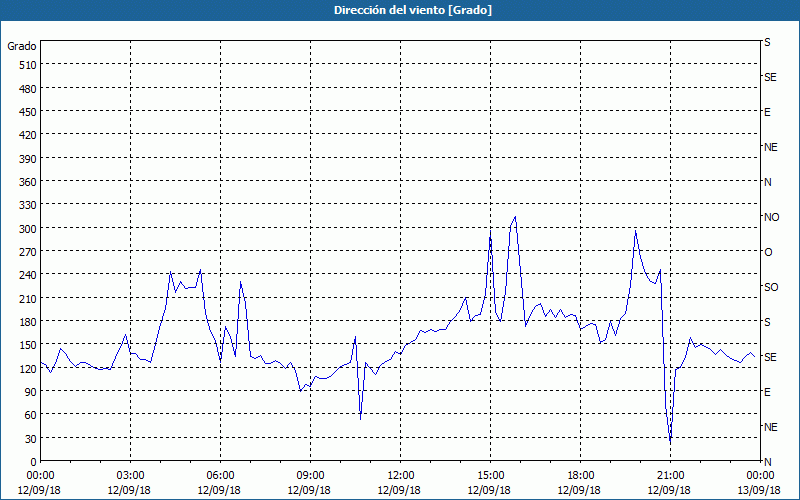The height and width of the screenshot is (500, 800).
Task: Select the 60 degree axis label
Action: 31,415
